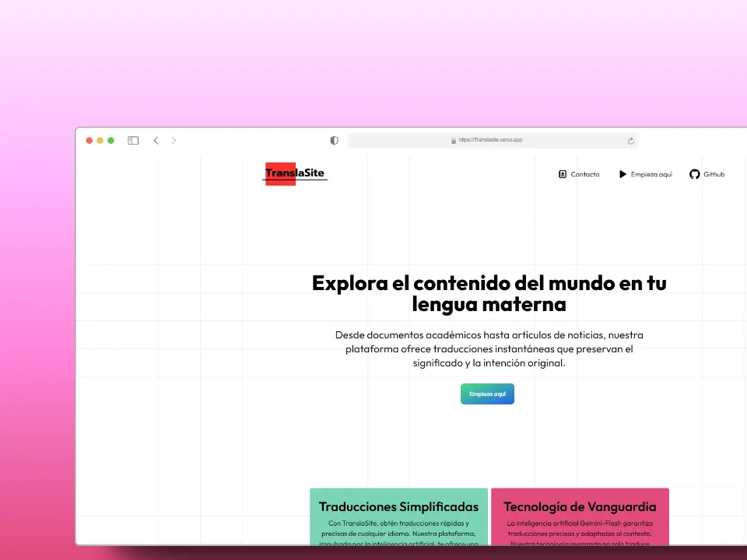Go forward with the right chevron

tap(174, 141)
